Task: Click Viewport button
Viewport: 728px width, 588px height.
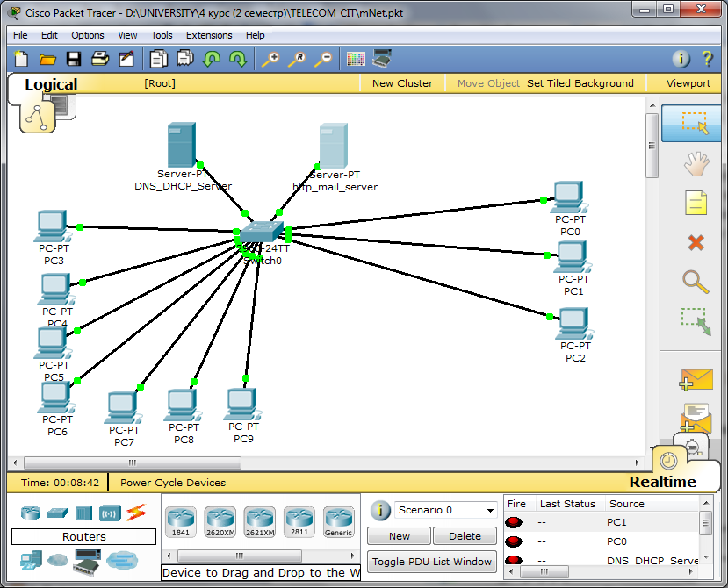Action: pyautogui.click(x=688, y=83)
